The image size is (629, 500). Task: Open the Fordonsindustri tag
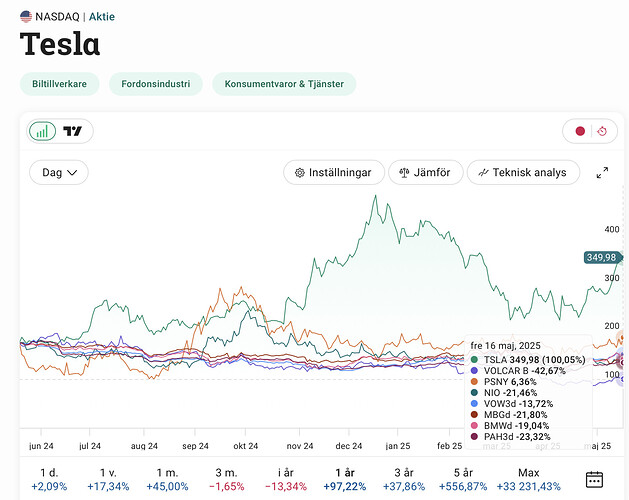[x=156, y=84]
